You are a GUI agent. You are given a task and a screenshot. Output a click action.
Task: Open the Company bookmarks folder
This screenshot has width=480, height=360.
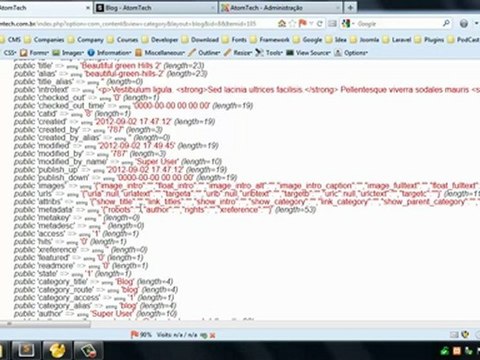[86, 40]
